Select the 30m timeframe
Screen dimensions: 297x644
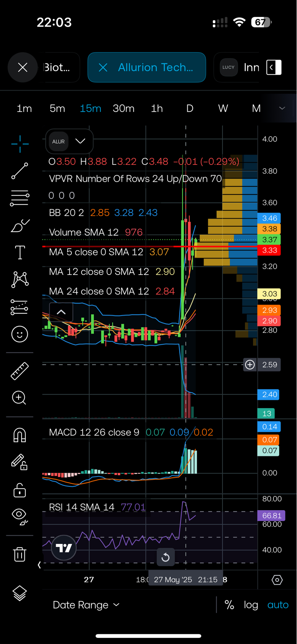coord(124,108)
